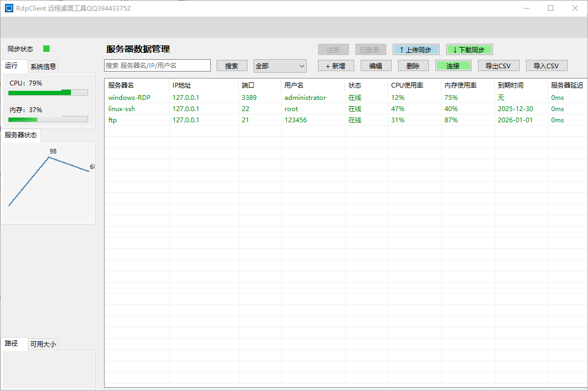This screenshot has width=588, height=391.
Task: Click the 编辑 edit button
Action: 375,65
